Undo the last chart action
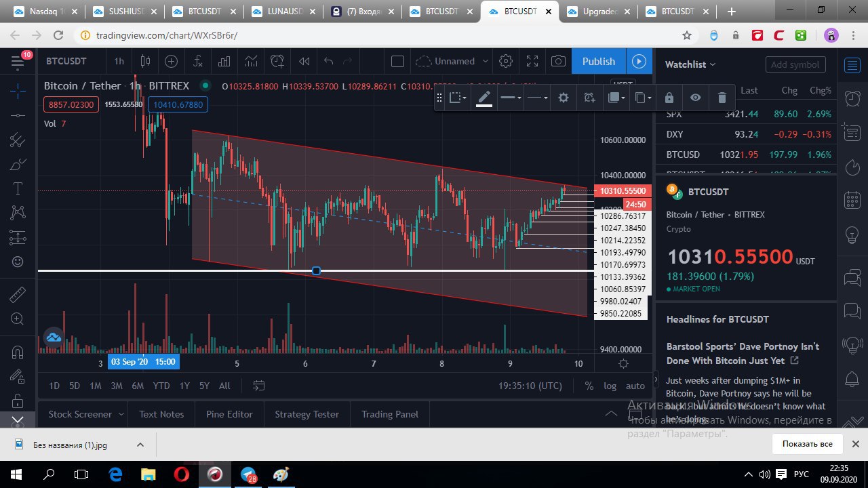 pos(329,61)
